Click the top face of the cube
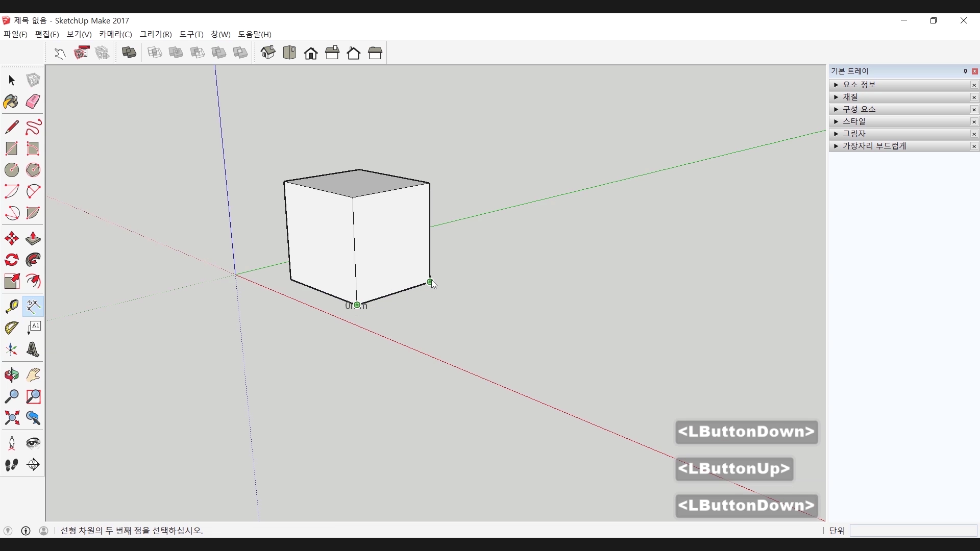 click(x=357, y=182)
